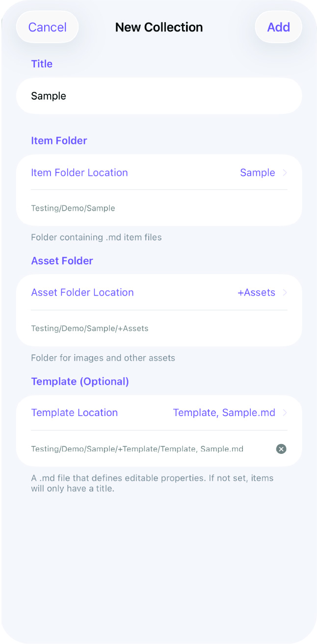Tap the Template (Optional) header
This screenshot has width=317, height=644.
[x=80, y=381]
